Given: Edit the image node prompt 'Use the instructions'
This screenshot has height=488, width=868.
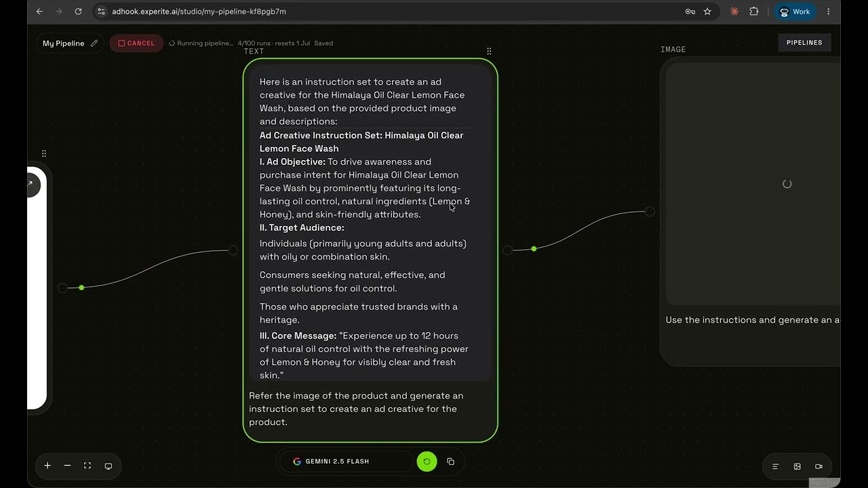Looking at the screenshot, I should coord(753,320).
